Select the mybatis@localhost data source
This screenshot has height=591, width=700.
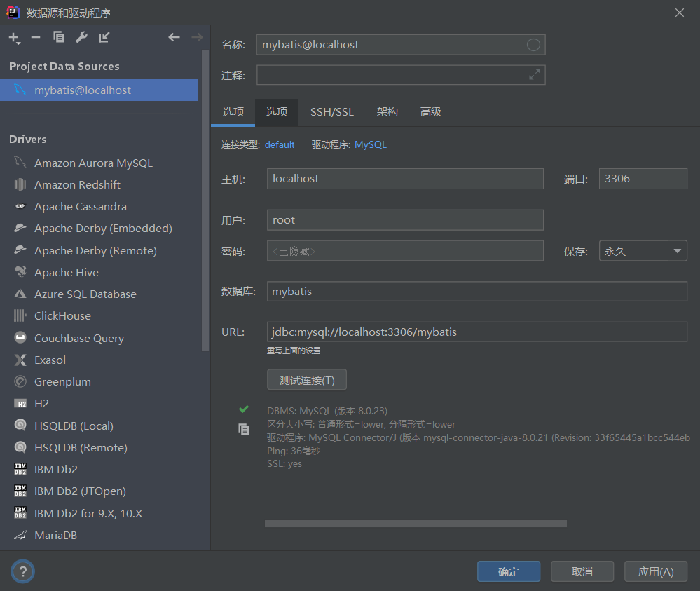(99, 90)
